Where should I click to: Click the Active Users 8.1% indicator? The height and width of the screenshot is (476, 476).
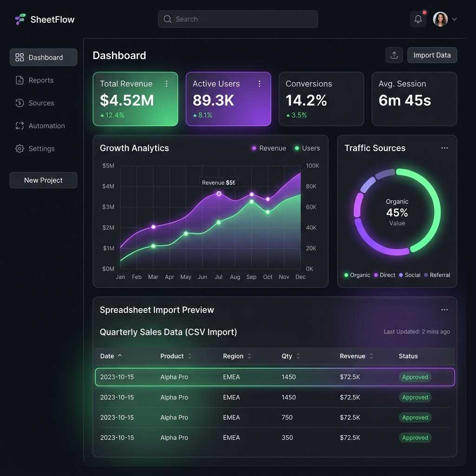coord(203,115)
